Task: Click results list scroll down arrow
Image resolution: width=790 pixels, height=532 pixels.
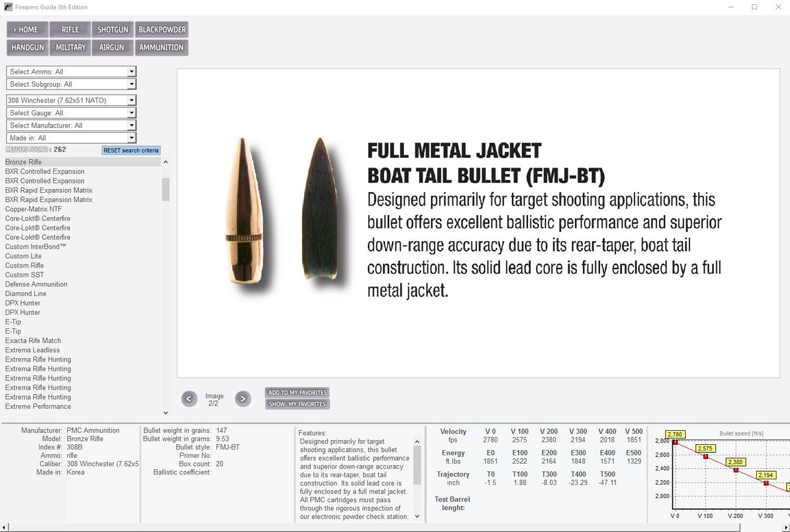Action: click(166, 413)
